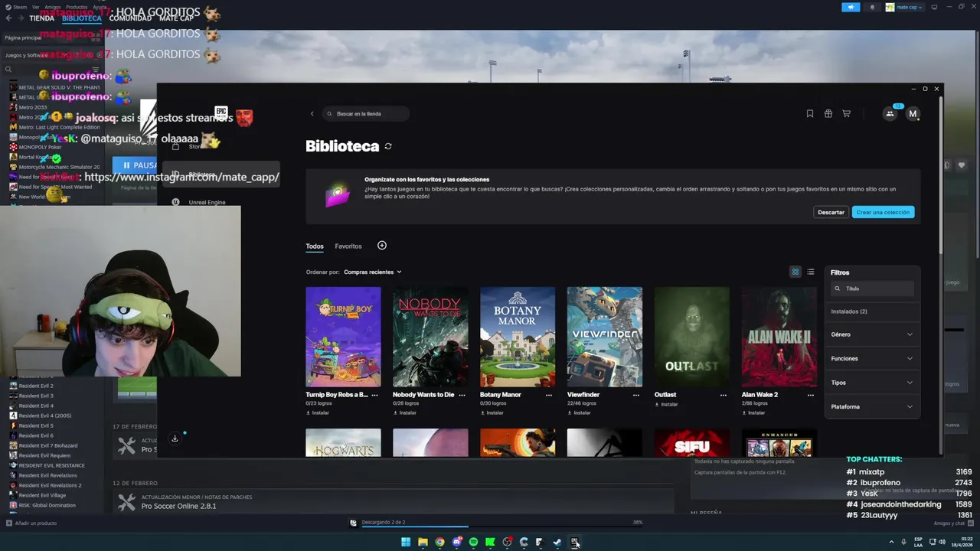
Task: Open mate cap account dropdown in Steam
Action: [904, 7]
